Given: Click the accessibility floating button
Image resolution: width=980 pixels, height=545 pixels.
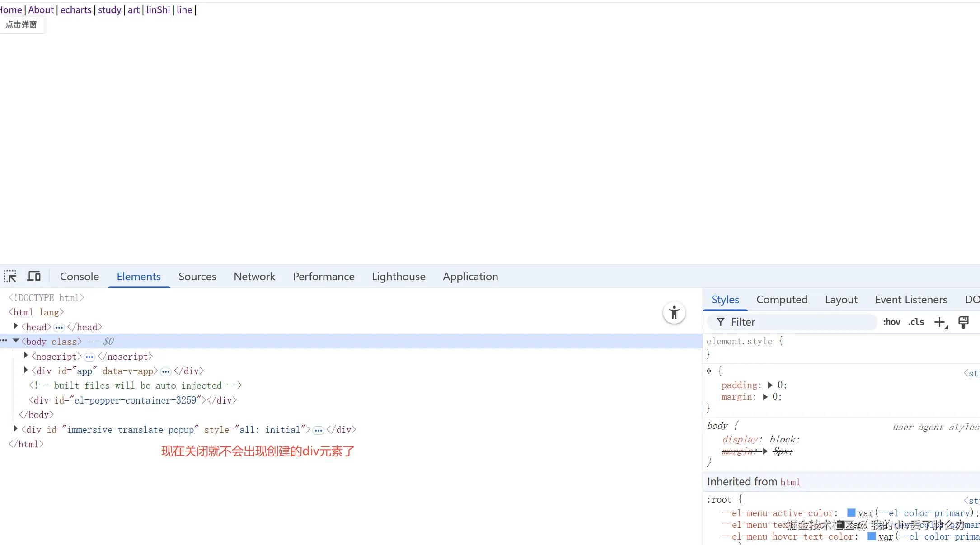Looking at the screenshot, I should point(674,313).
